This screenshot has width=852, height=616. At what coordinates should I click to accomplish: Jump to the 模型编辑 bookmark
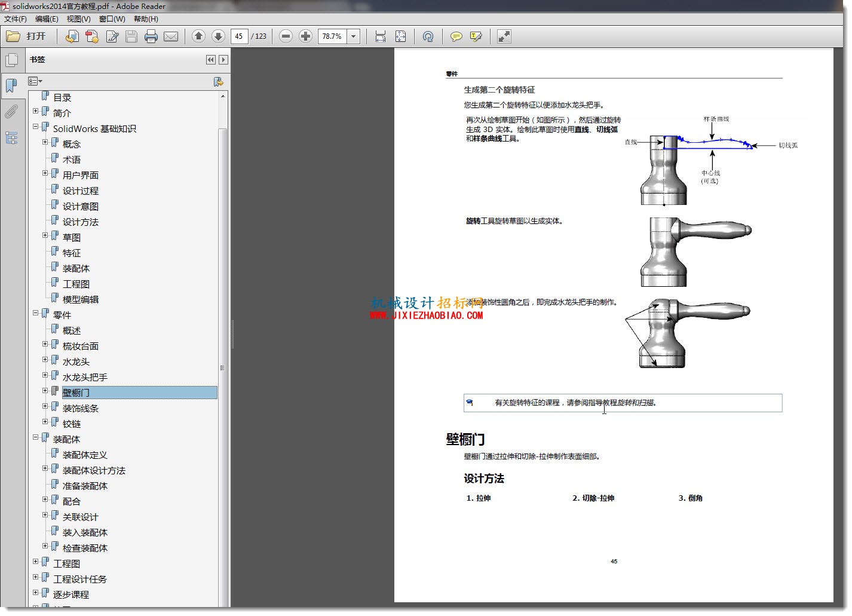pyautogui.click(x=81, y=300)
